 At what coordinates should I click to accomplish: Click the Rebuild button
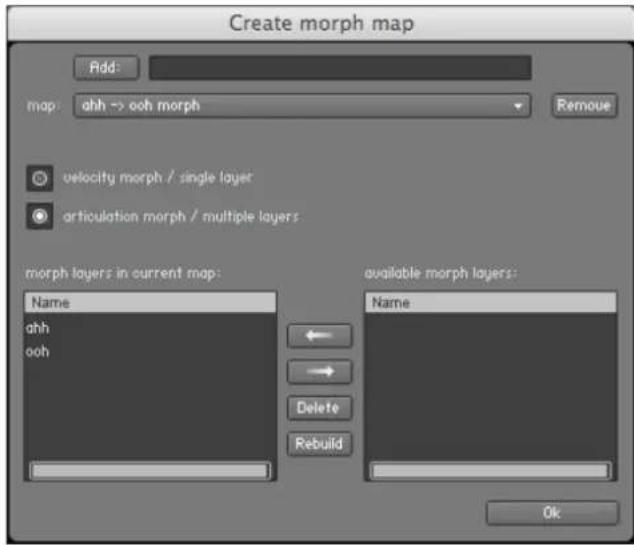319,444
